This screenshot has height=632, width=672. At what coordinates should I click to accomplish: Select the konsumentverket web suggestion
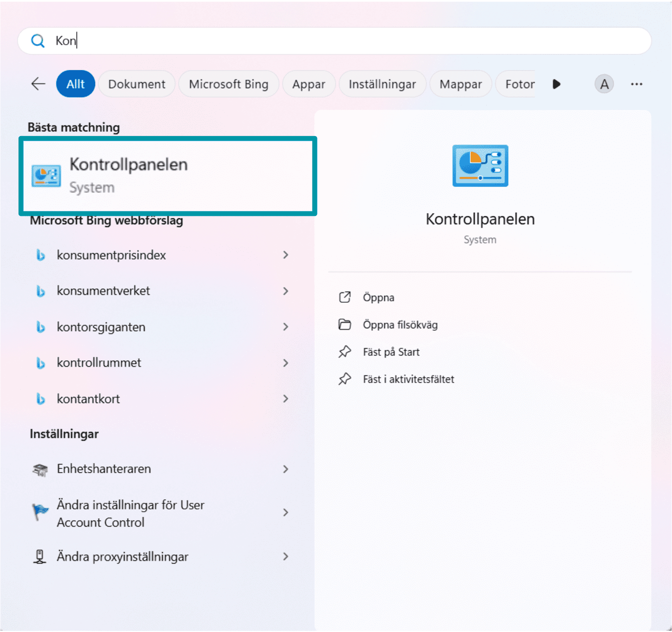(x=103, y=291)
